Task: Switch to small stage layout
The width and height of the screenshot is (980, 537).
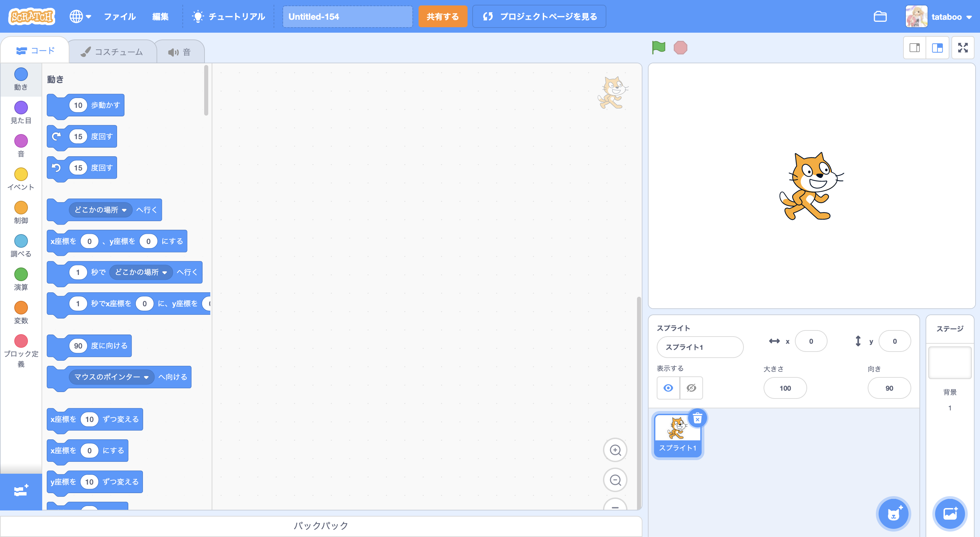Action: (x=915, y=48)
